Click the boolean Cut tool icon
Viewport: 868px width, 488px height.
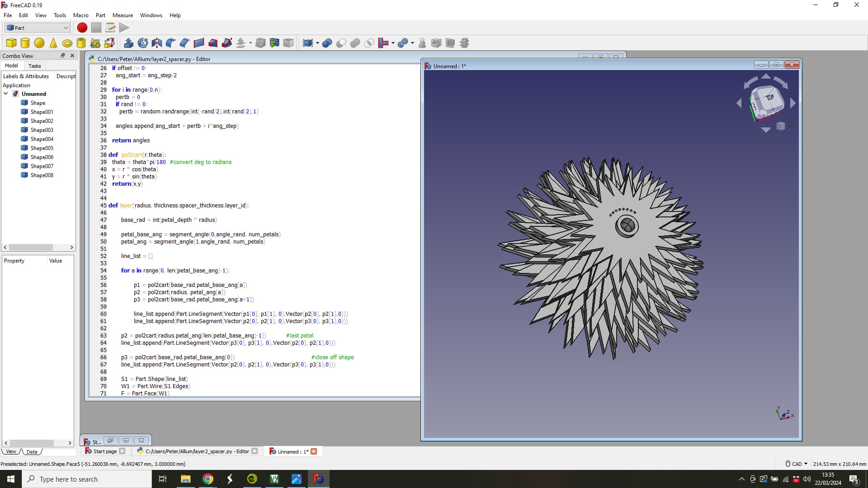pos(341,43)
